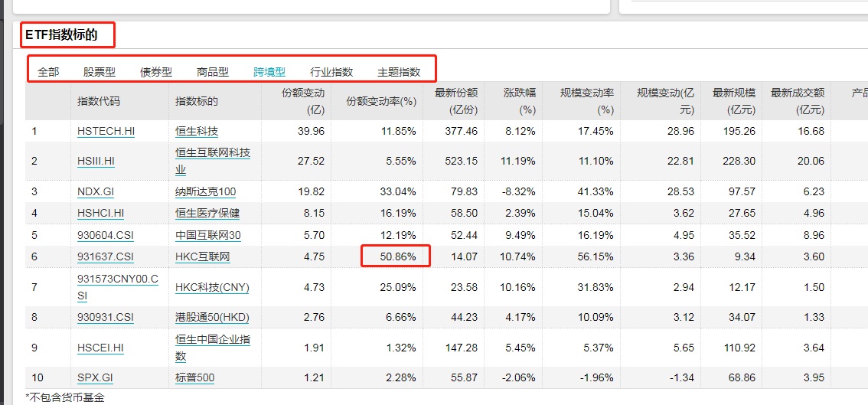Open the SPX.GI code link
This screenshot has height=405, width=868.
point(95,377)
